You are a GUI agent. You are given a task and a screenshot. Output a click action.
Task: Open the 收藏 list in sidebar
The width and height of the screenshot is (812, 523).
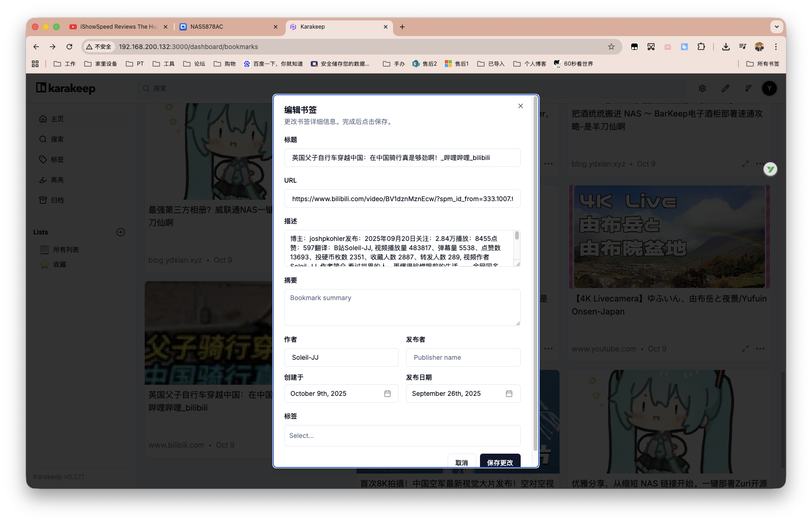click(59, 264)
